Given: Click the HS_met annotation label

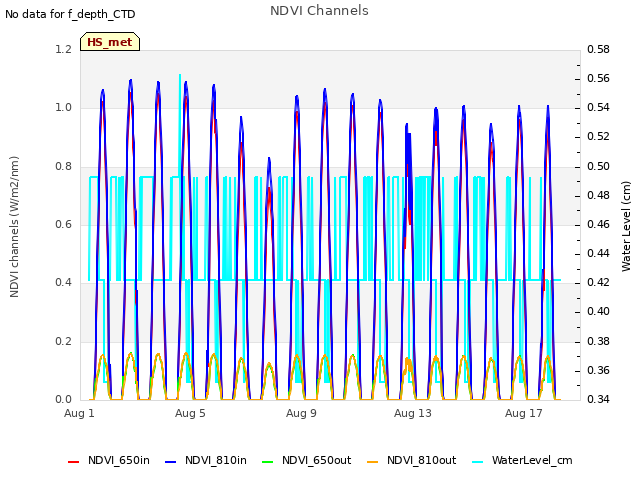Looking at the screenshot, I should [x=110, y=42].
